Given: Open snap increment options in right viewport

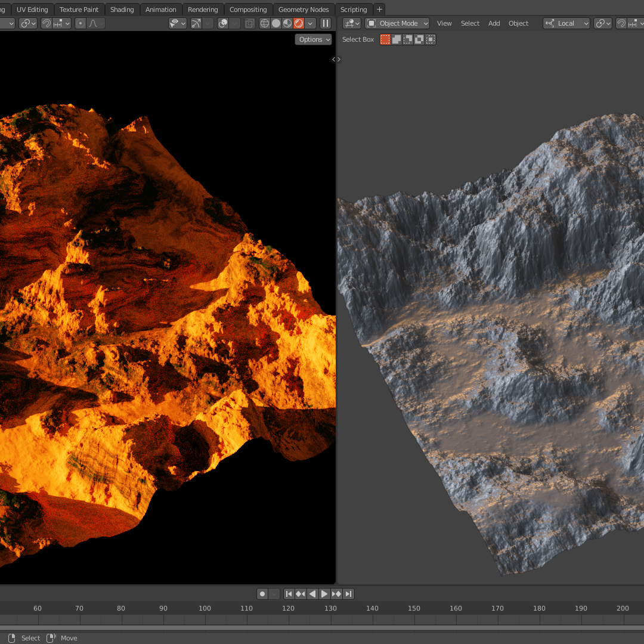Looking at the screenshot, I should (636, 23).
